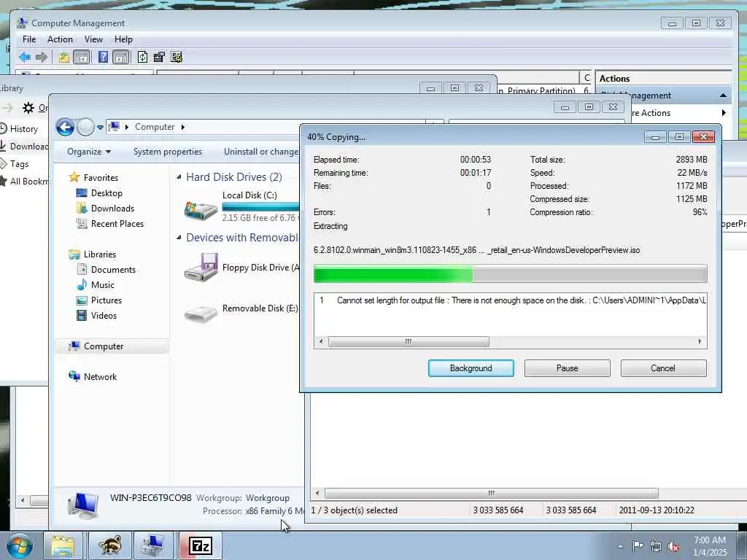The width and height of the screenshot is (747, 560).
Task: Open File menu in Computer Management
Action: (29, 39)
